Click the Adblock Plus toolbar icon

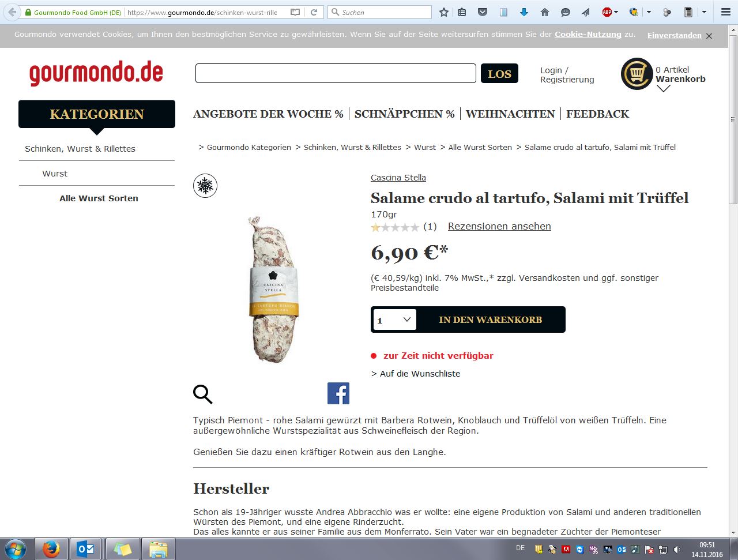(607, 12)
